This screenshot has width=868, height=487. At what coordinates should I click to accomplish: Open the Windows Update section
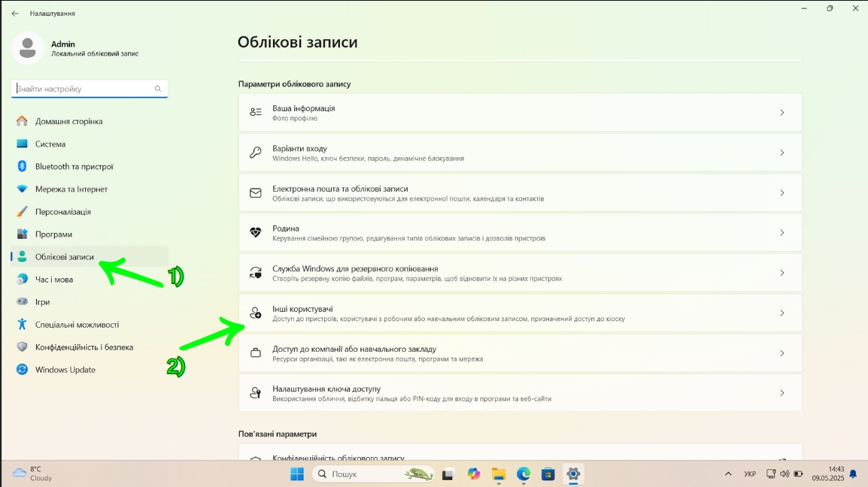(x=65, y=370)
